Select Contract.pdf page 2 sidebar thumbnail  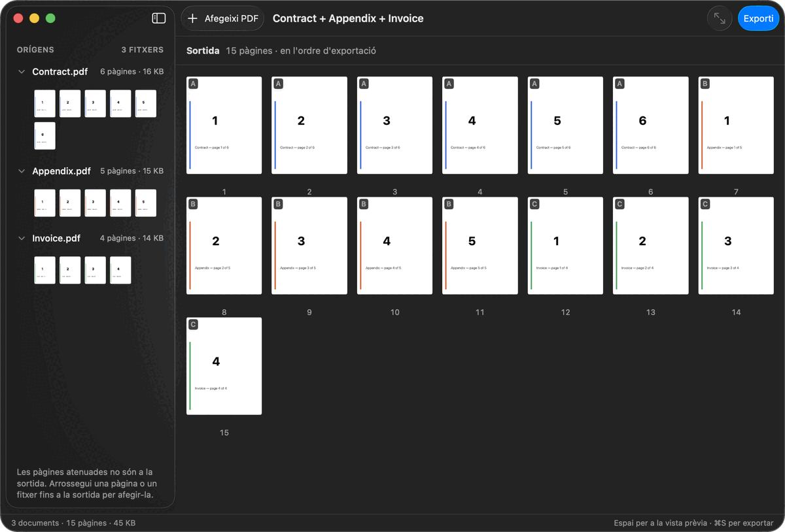click(x=70, y=104)
